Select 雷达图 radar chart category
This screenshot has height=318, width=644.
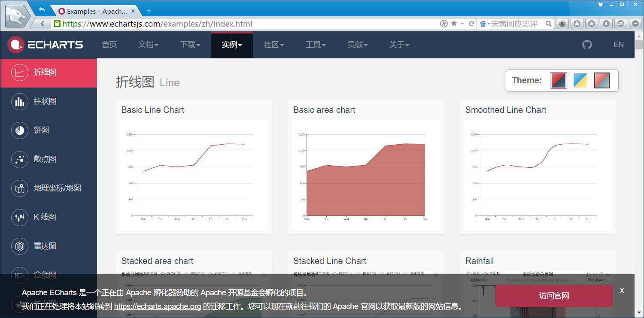(x=49, y=246)
